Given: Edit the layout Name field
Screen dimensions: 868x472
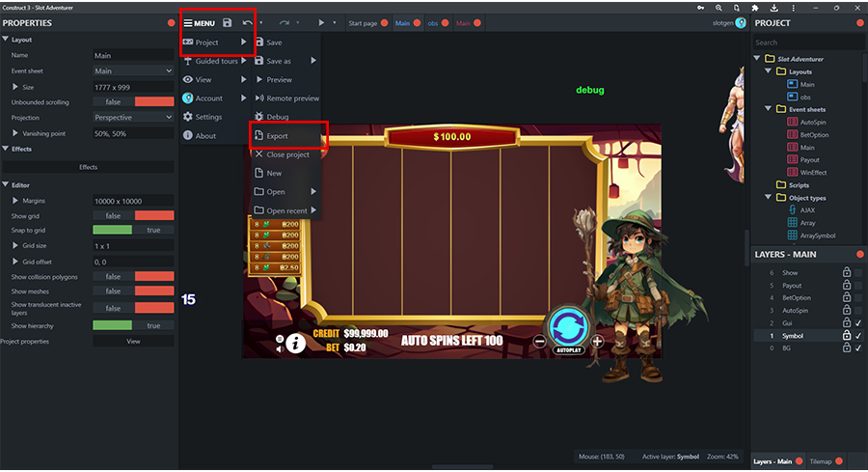Looking at the screenshot, I should click(133, 55).
